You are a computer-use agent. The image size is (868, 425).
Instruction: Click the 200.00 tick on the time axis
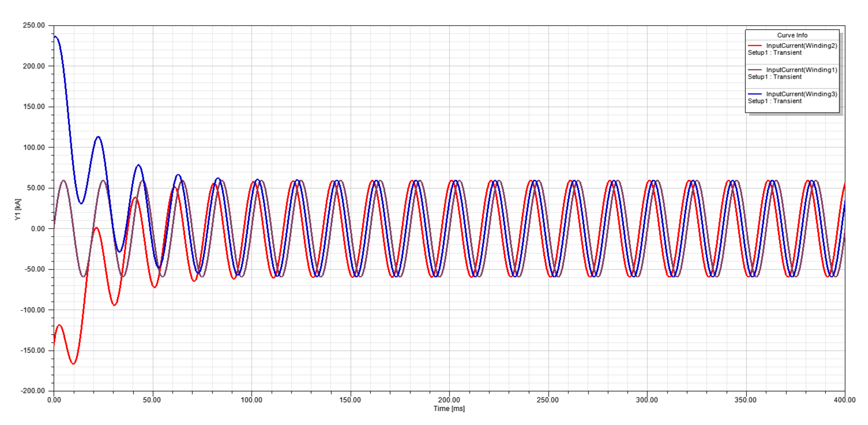(449, 400)
